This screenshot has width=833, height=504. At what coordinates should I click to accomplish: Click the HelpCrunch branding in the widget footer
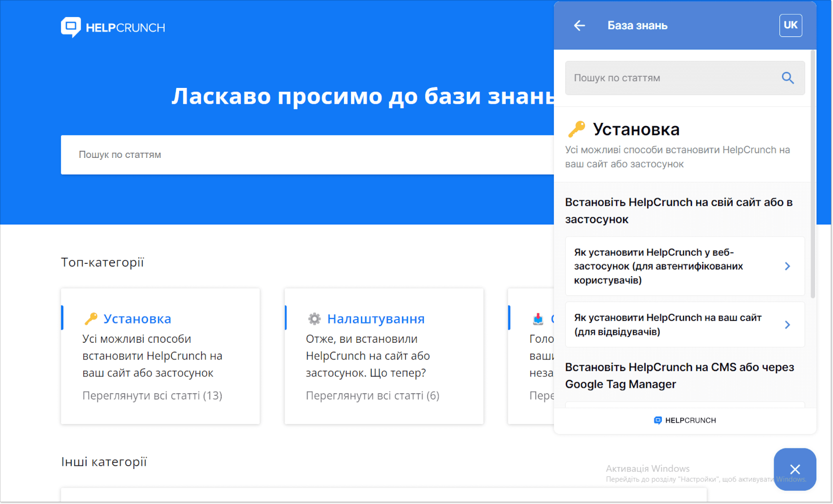[x=685, y=420]
